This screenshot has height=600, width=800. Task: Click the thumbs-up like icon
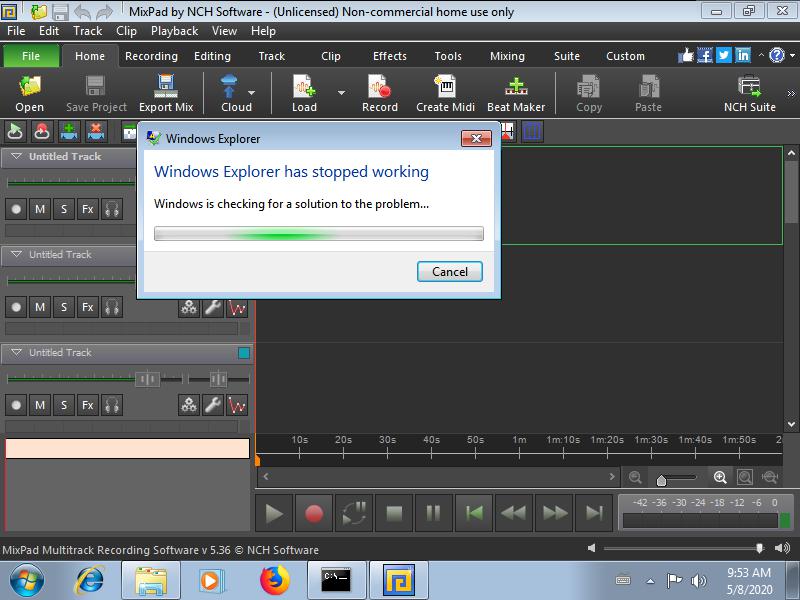click(x=686, y=55)
